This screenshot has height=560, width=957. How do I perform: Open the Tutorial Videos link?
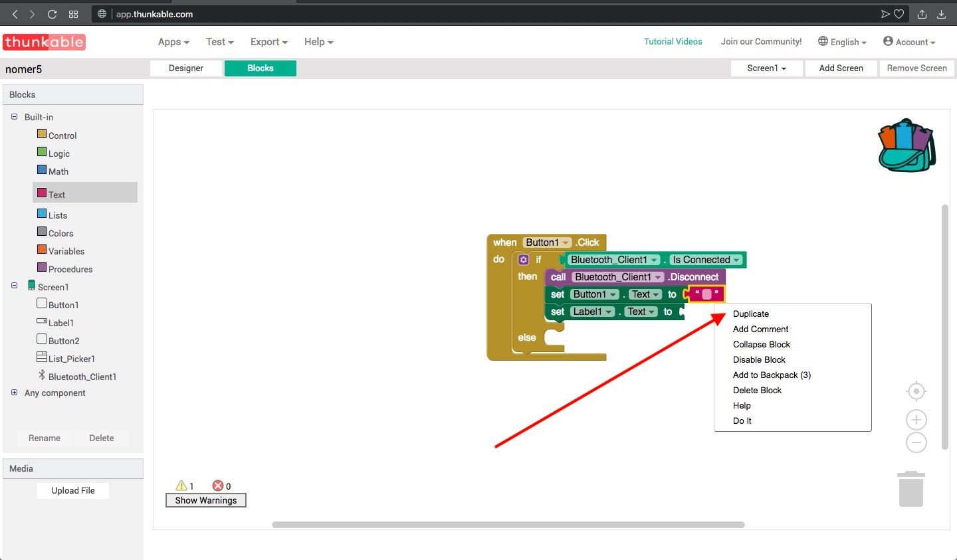coord(673,41)
